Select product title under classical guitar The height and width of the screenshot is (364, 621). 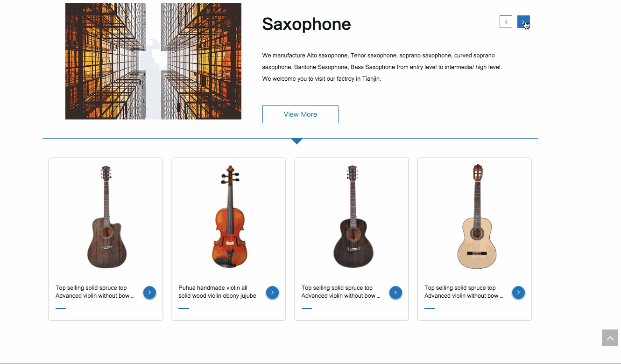click(x=463, y=292)
